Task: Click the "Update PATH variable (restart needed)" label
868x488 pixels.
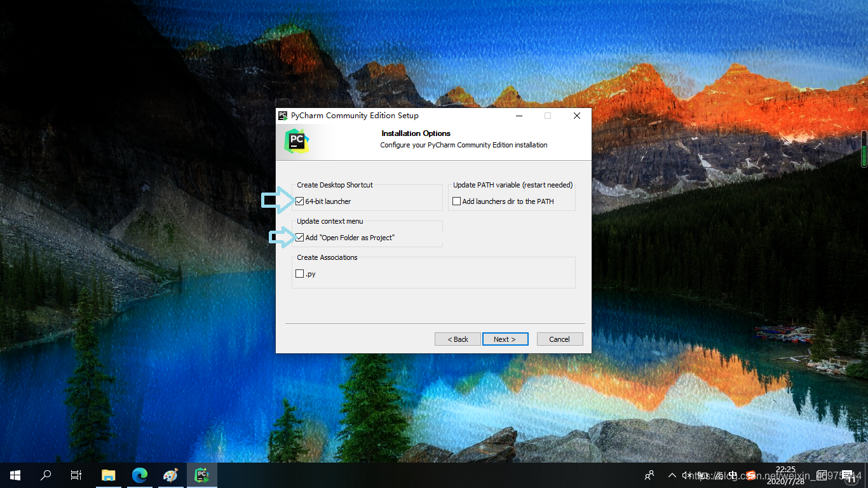Action: [x=513, y=185]
